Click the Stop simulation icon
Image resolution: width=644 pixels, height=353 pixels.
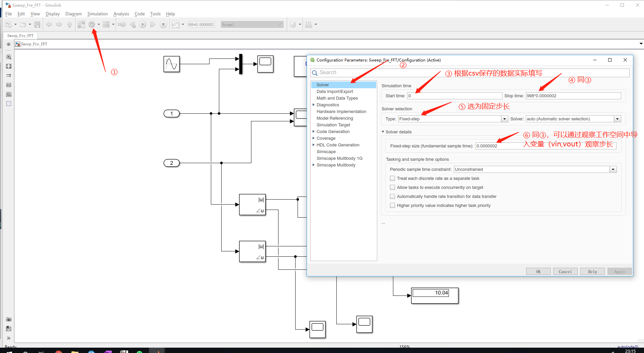coord(163,24)
